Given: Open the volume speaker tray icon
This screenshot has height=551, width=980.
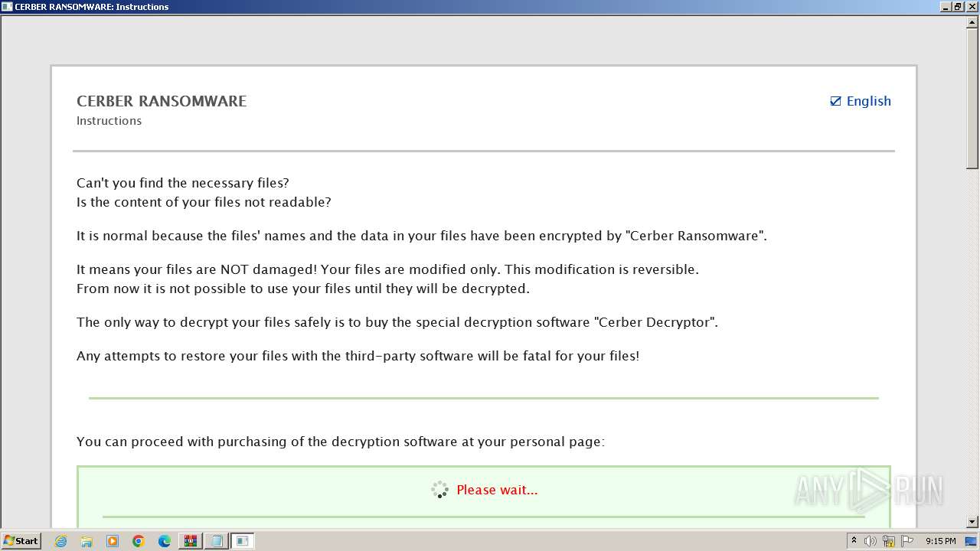Looking at the screenshot, I should (x=871, y=541).
